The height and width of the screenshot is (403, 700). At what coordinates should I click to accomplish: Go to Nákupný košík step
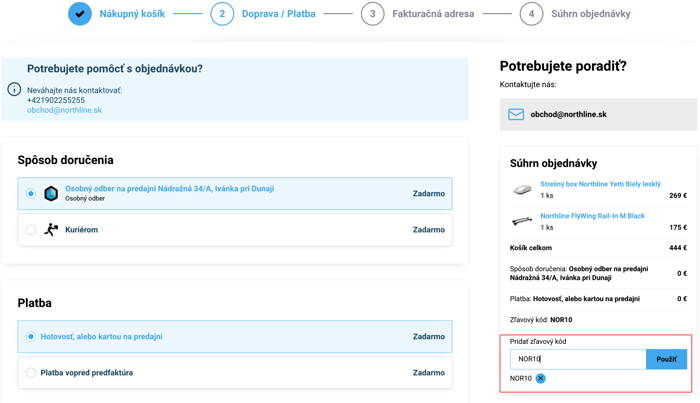pyautogui.click(x=132, y=14)
